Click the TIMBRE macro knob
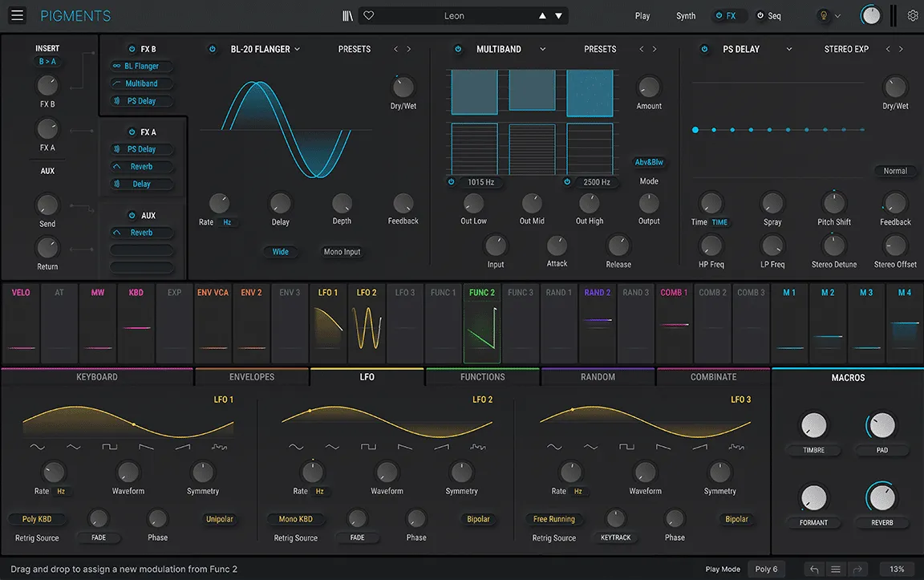The height and width of the screenshot is (580, 924). [x=814, y=425]
